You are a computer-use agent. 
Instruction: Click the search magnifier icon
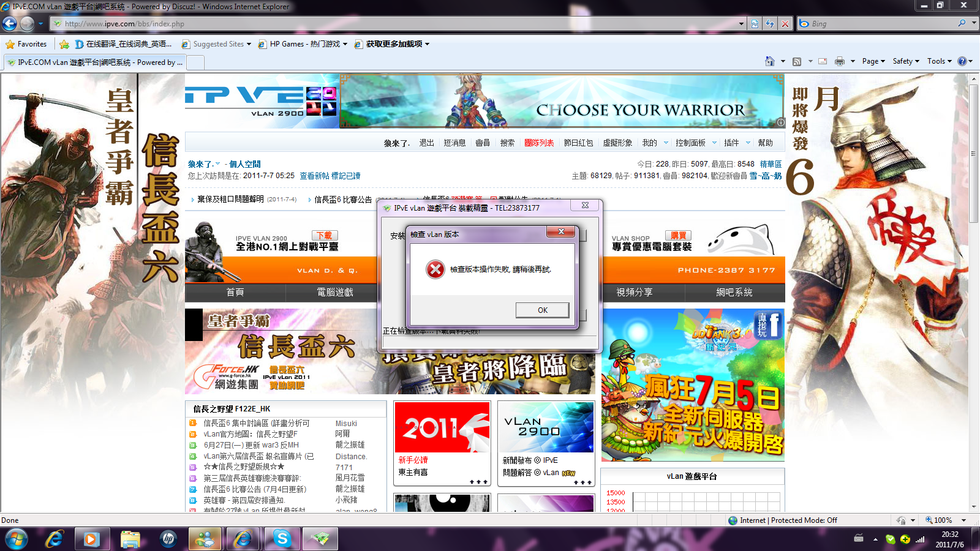coord(962,23)
